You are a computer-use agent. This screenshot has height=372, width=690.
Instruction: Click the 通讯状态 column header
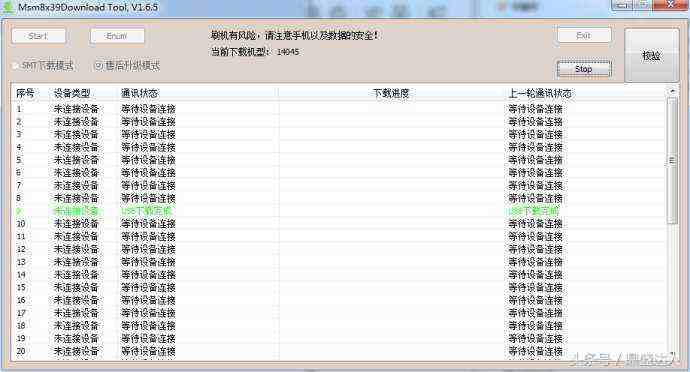(139, 93)
